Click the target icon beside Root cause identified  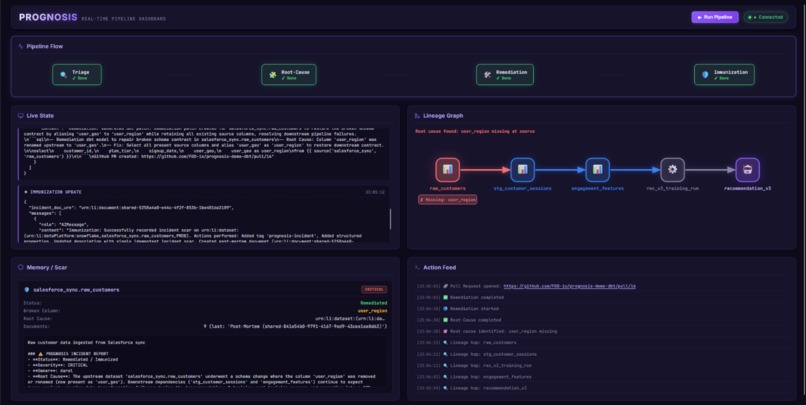click(445, 332)
